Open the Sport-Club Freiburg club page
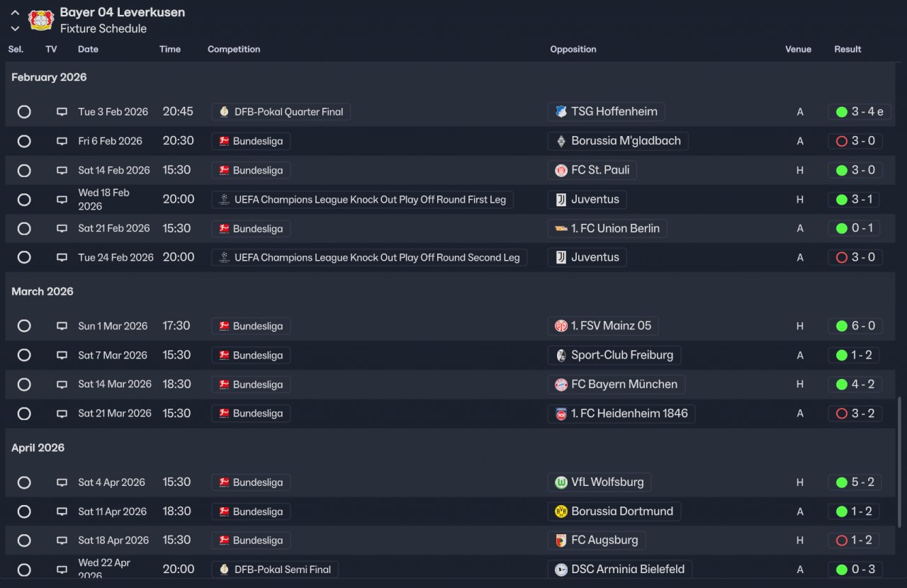Image resolution: width=907 pixels, height=588 pixels. tap(614, 356)
